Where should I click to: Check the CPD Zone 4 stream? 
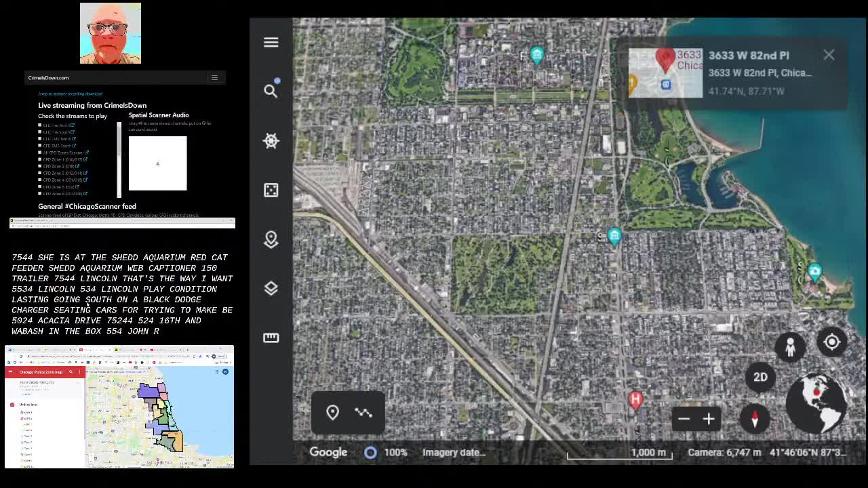pos(39,180)
